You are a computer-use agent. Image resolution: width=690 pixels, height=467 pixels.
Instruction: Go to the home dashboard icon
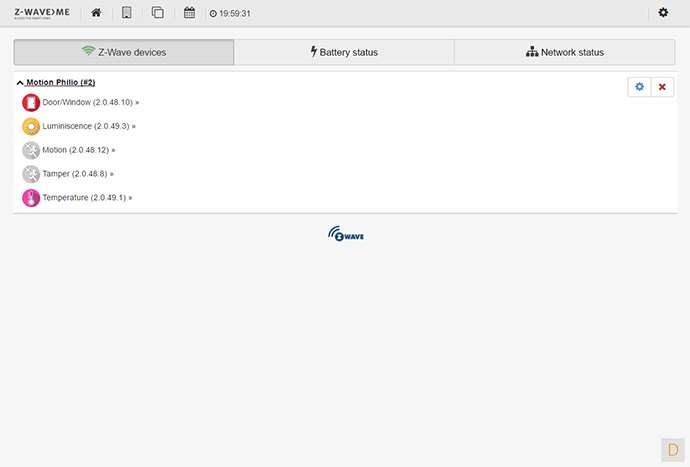click(x=96, y=13)
